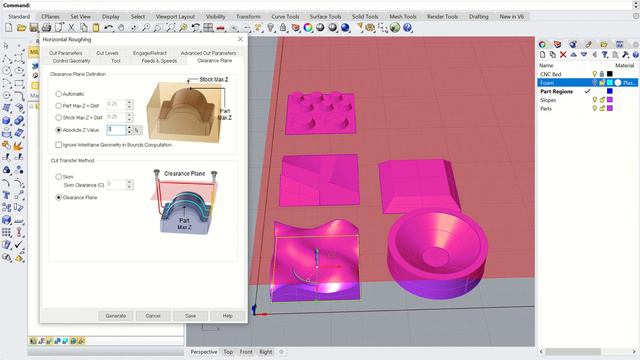Switch to the Feeds & Speeds tab
The height and width of the screenshot is (360, 640).
pos(159,61)
